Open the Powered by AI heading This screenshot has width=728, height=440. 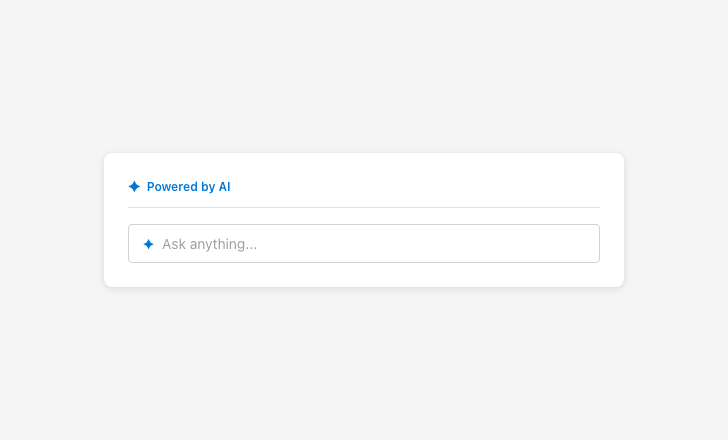click(x=188, y=187)
